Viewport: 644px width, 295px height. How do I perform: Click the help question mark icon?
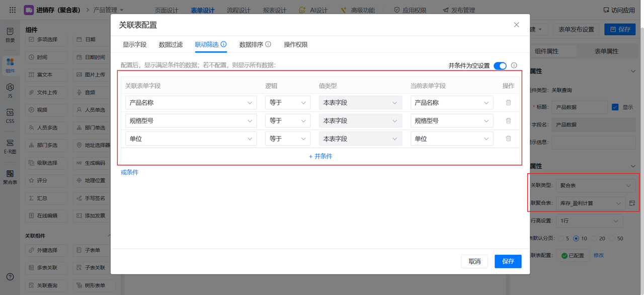click(x=10, y=277)
